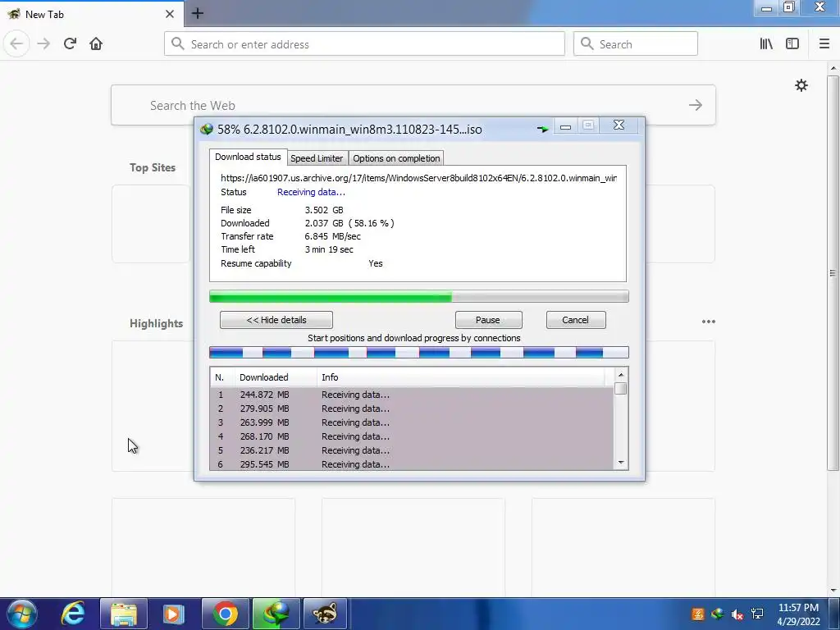Viewport: 840px width, 630px height.
Task: Click the connections list scrollbar thumb
Action: coord(621,388)
